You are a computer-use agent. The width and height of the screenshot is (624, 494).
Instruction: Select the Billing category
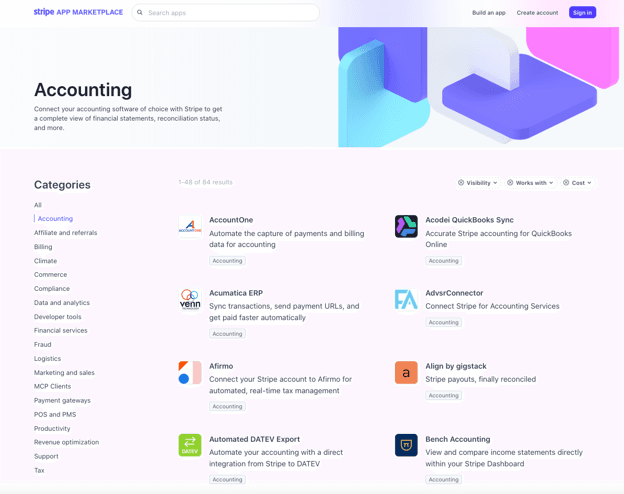point(43,247)
